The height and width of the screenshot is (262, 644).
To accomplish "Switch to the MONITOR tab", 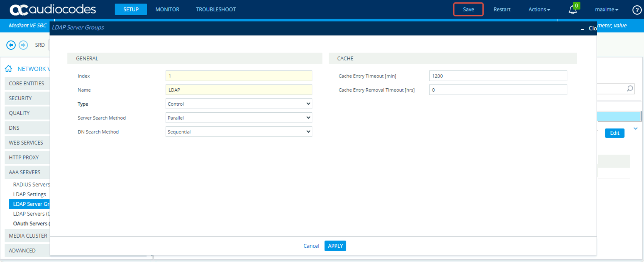I will point(167,9).
